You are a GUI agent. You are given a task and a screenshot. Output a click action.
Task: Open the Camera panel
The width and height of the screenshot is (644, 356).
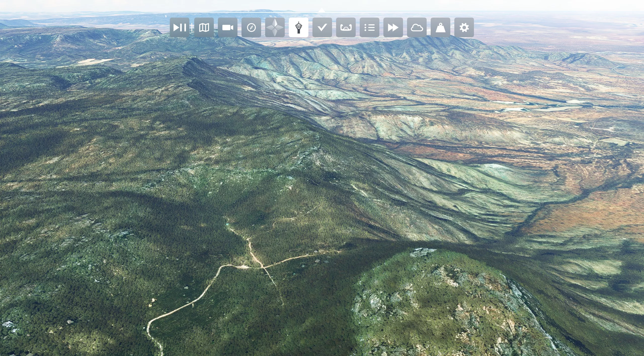[227, 27]
